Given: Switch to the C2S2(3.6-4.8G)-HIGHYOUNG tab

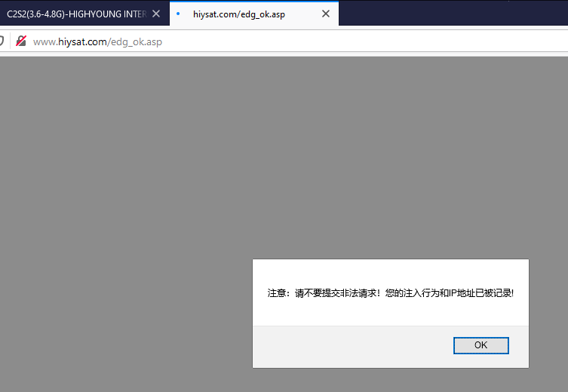Looking at the screenshot, I should coord(84,14).
